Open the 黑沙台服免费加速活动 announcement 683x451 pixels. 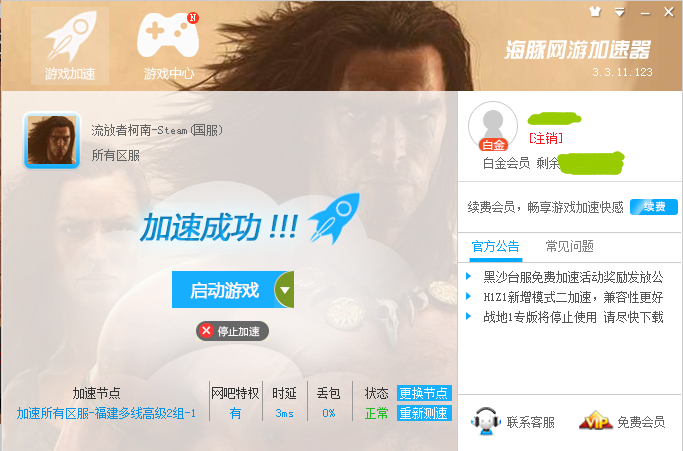(573, 277)
